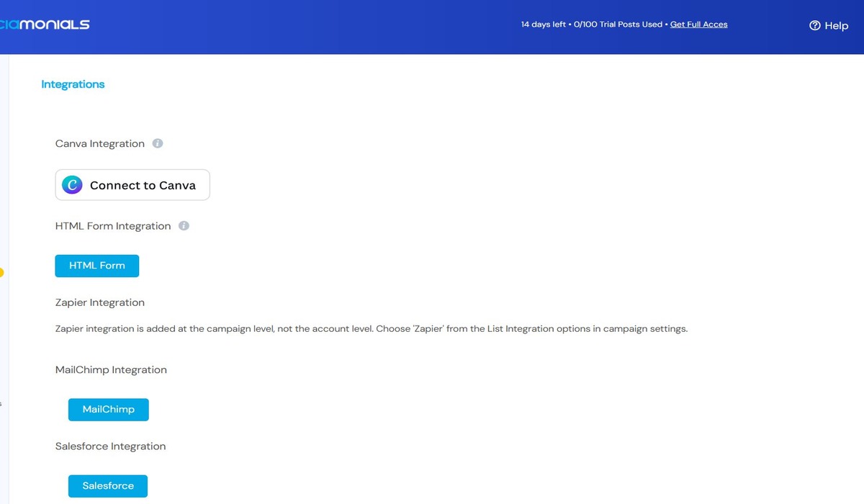Click the 14 days left trial status text

(544, 24)
